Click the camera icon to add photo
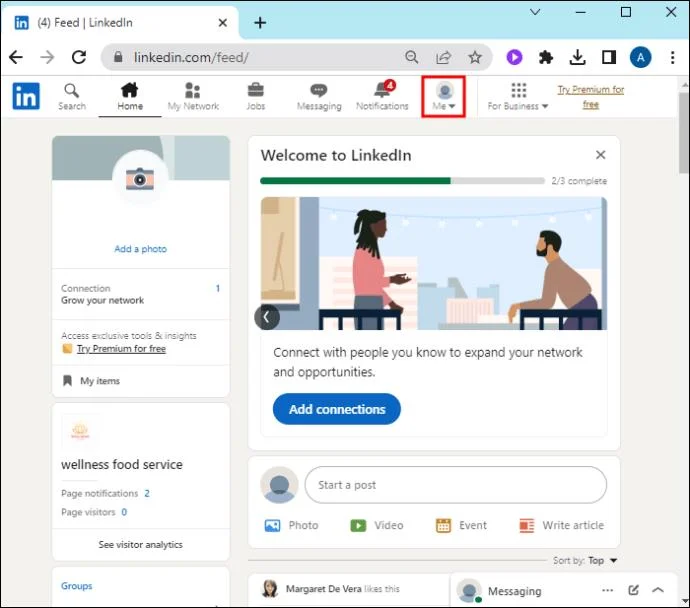690x608 pixels. pos(140,179)
